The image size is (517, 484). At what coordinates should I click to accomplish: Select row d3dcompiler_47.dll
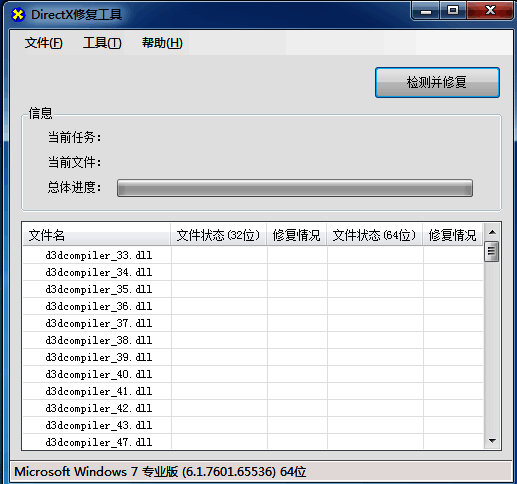click(x=253, y=442)
